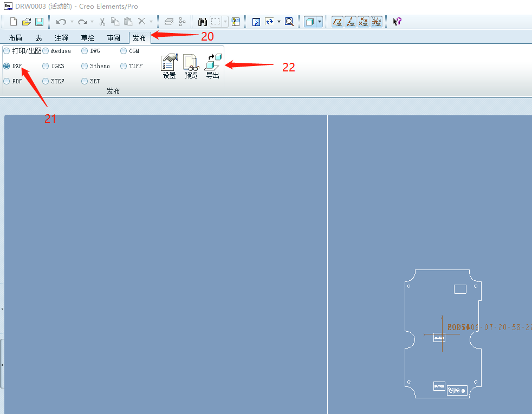
Task: Open the 草绘 tab
Action: point(88,38)
